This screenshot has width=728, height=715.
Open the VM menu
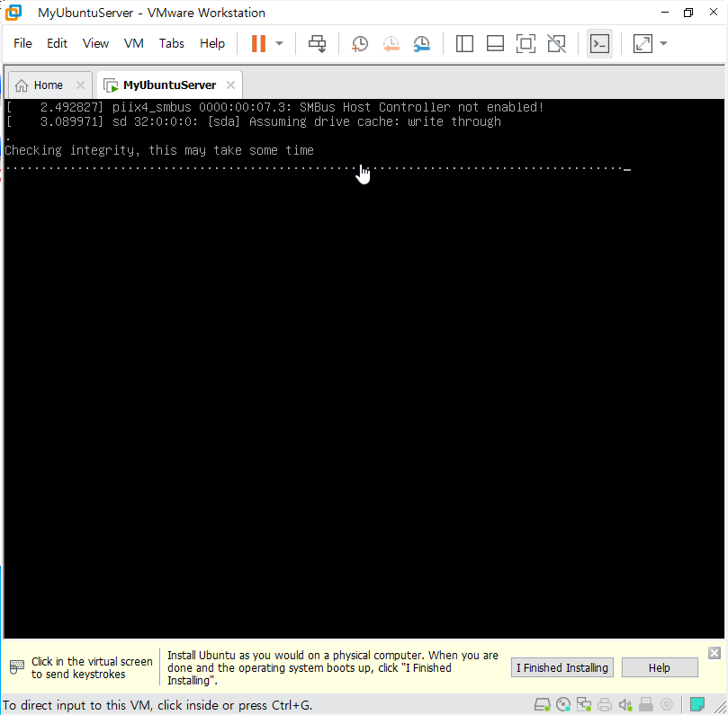point(134,43)
